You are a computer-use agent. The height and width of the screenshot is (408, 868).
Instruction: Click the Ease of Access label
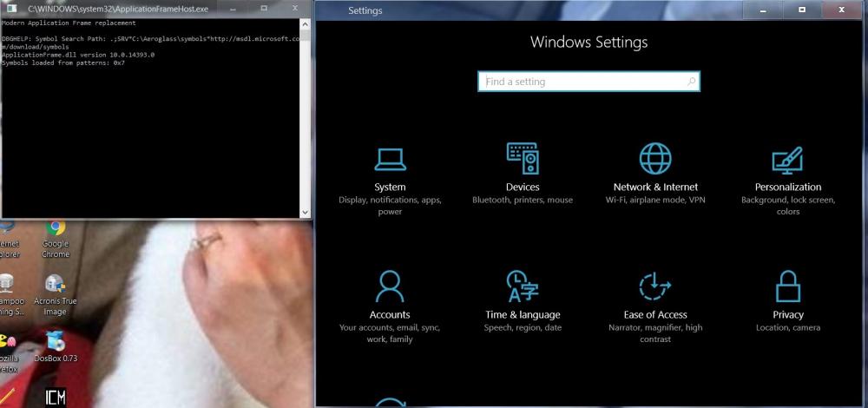[x=655, y=314]
